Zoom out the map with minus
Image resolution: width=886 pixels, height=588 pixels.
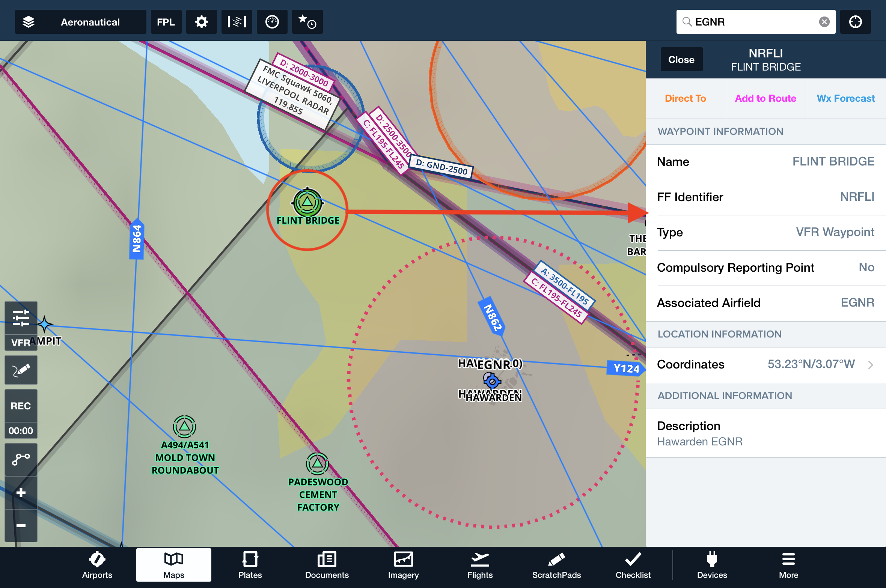tap(21, 525)
